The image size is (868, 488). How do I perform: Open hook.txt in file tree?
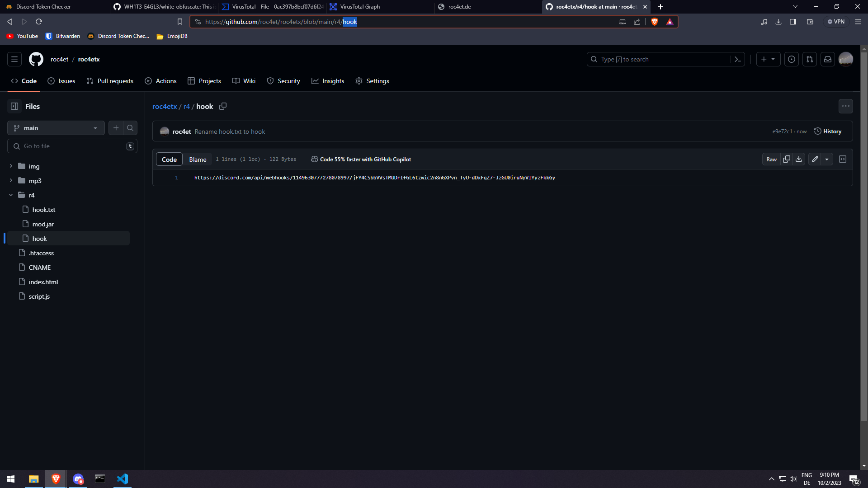pyautogui.click(x=44, y=210)
